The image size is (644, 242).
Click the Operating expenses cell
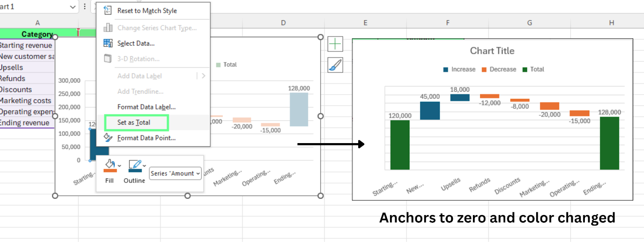click(27, 112)
